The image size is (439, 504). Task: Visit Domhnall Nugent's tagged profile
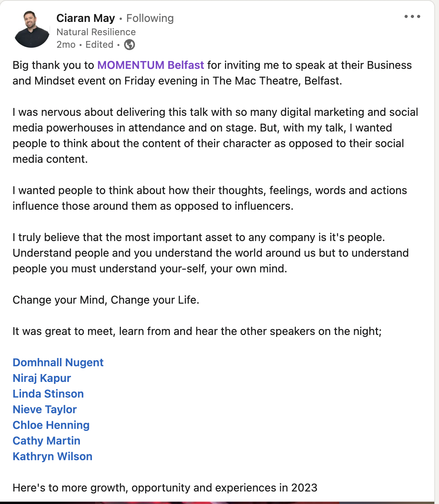(x=58, y=362)
